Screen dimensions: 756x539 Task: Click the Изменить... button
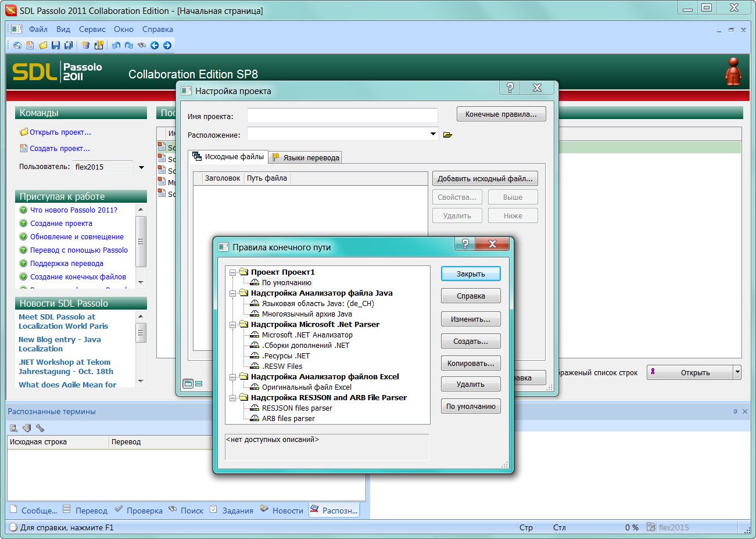471,319
